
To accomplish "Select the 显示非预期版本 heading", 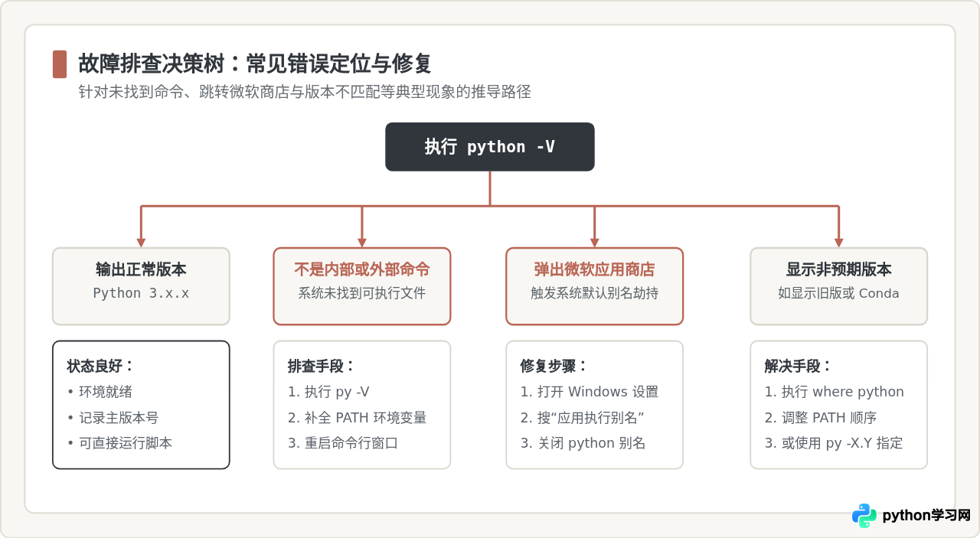I will click(x=839, y=269).
